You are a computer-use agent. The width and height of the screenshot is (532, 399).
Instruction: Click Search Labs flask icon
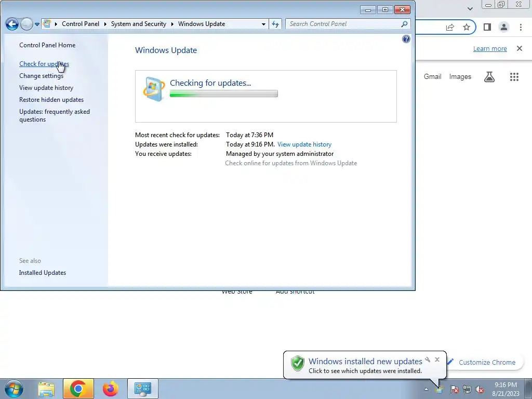tap(489, 77)
